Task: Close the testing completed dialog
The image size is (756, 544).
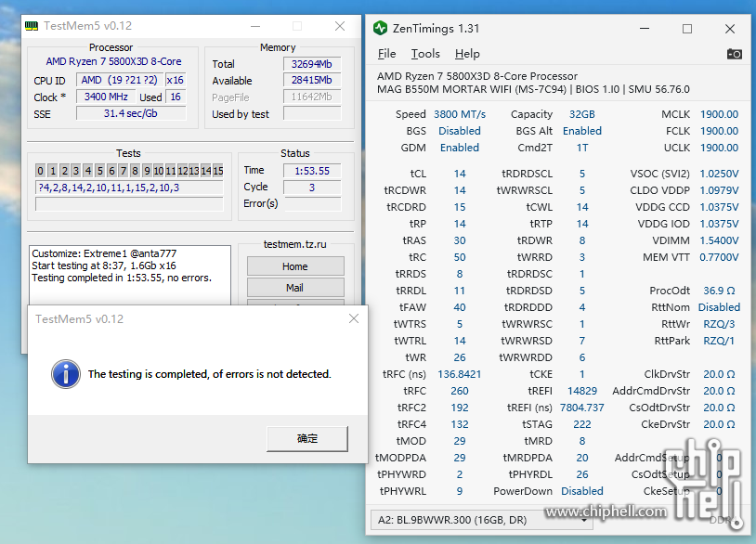Action: click(354, 318)
